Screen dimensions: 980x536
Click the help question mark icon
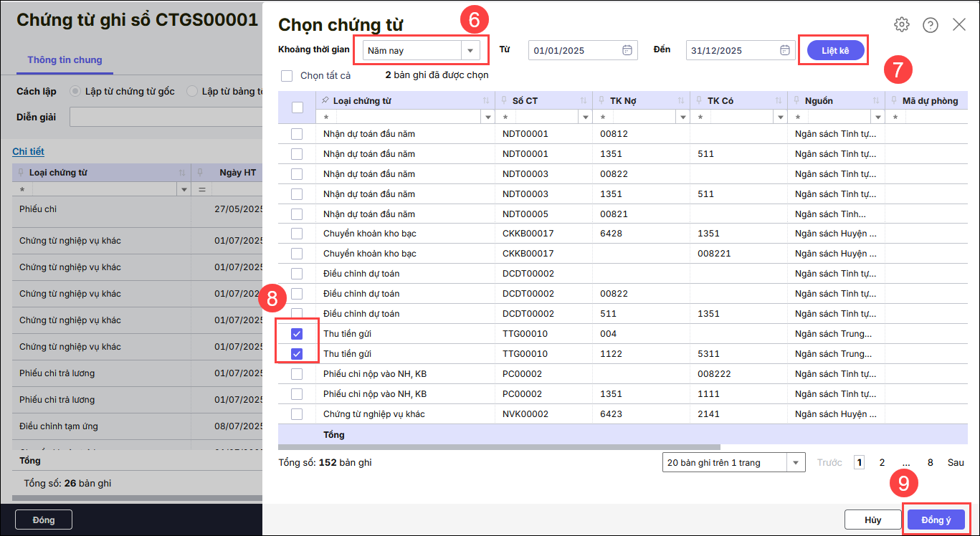click(x=931, y=25)
